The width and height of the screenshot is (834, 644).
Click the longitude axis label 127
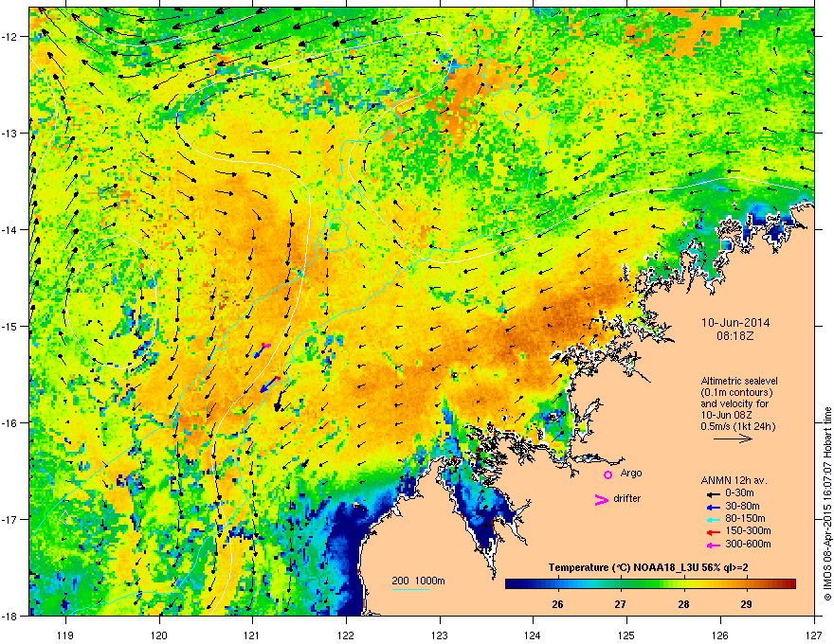click(814, 635)
